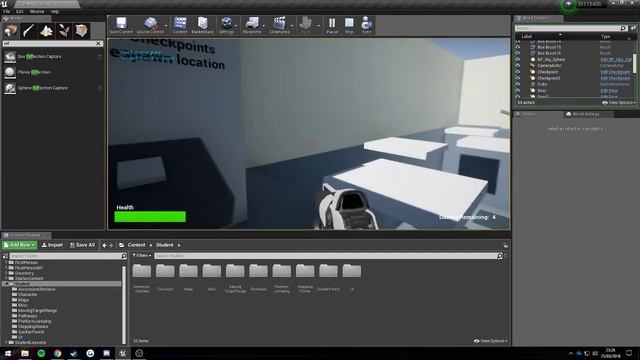The image size is (640, 360).
Task: Place a Planar Reflection actor
Action: [53, 72]
